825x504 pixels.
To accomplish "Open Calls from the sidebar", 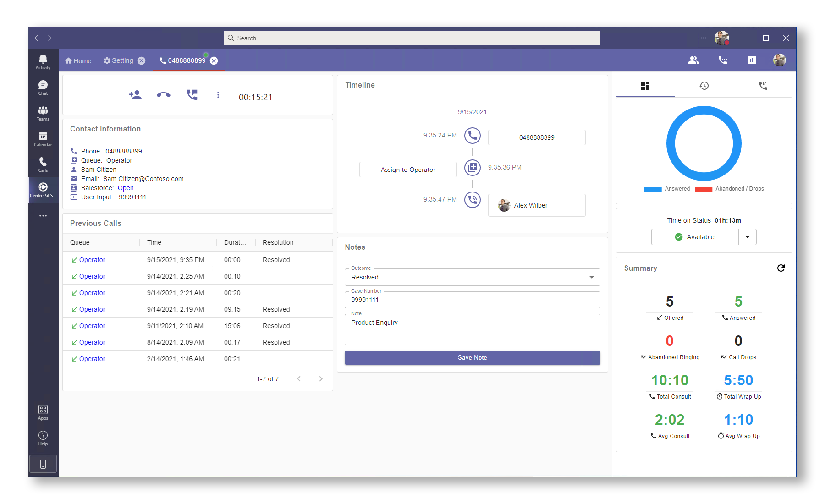I will point(43,164).
